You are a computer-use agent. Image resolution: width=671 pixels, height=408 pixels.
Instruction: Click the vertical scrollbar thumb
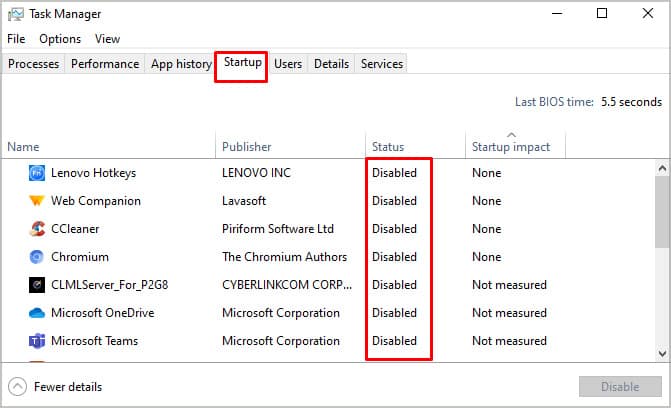click(x=662, y=211)
